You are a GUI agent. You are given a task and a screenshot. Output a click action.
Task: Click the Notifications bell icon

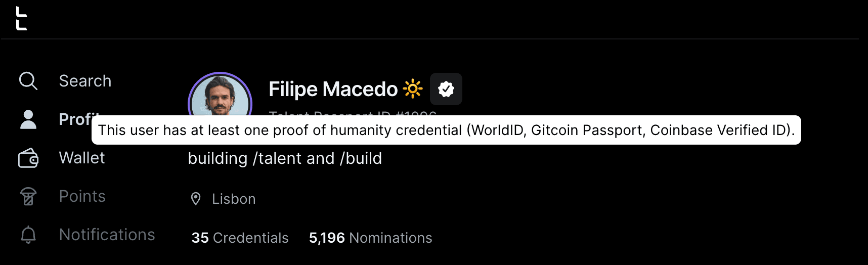[x=28, y=235]
